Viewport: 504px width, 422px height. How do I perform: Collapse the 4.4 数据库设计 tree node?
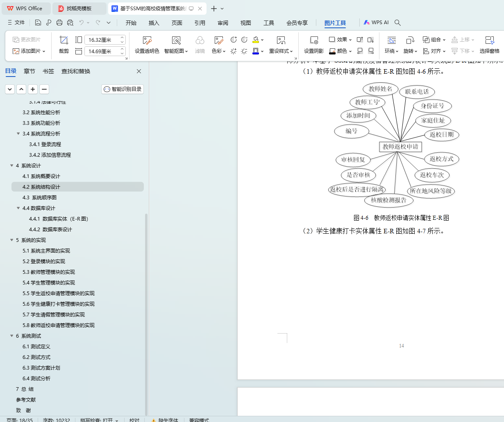(18, 208)
